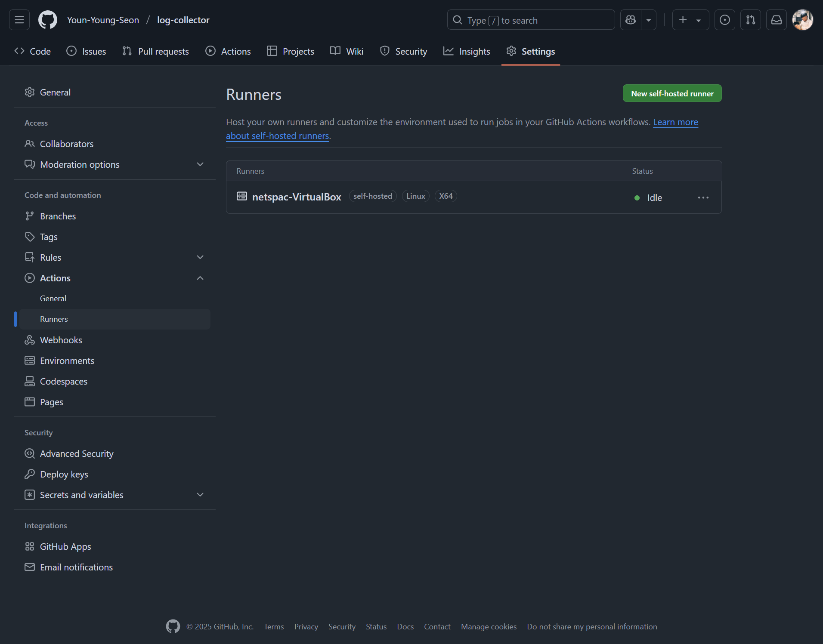Open log-collector repository link
823x644 pixels.
point(183,20)
